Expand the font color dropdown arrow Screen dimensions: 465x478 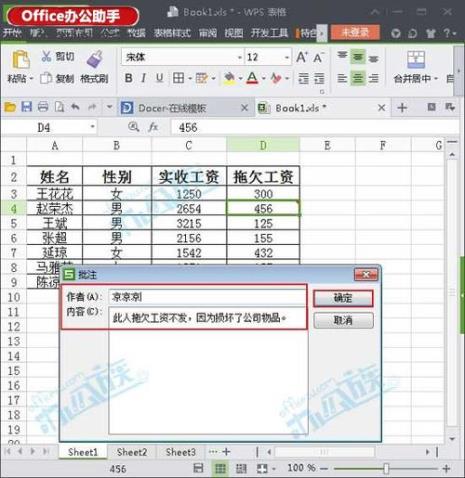[264, 79]
